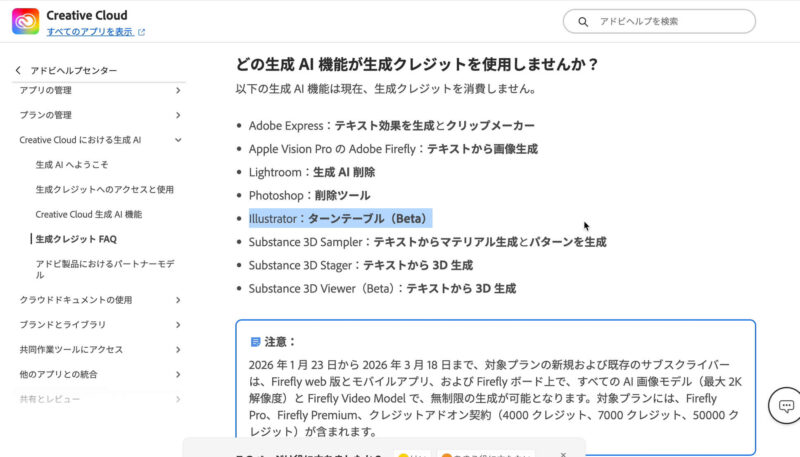The height and width of the screenshot is (457, 800).
Task: Expand 共有とレビュー chevron
Action: 178,399
